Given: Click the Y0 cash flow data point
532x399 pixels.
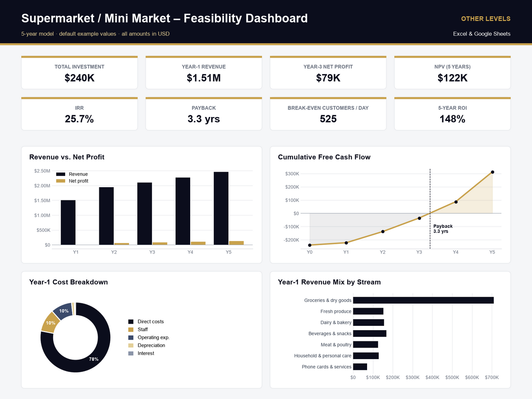Looking at the screenshot, I should [x=309, y=245].
